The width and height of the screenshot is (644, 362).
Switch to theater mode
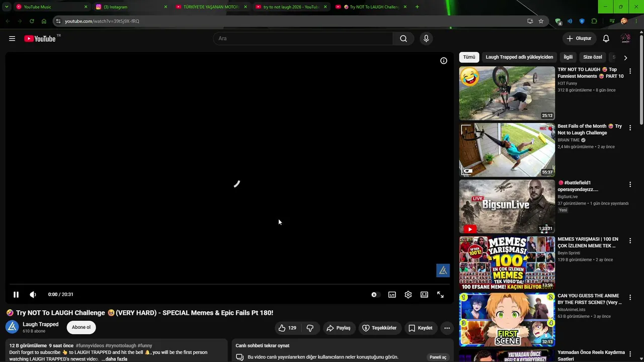click(424, 295)
